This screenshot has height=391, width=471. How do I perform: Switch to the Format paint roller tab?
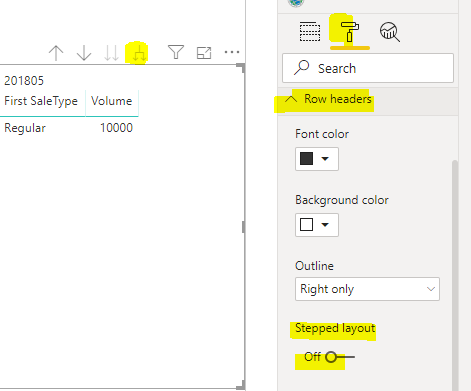coord(350,32)
